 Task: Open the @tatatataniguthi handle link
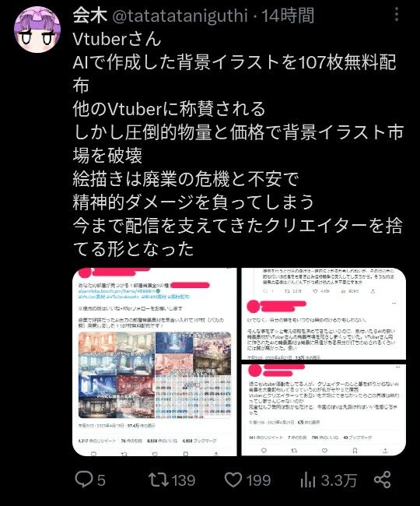click(x=180, y=16)
